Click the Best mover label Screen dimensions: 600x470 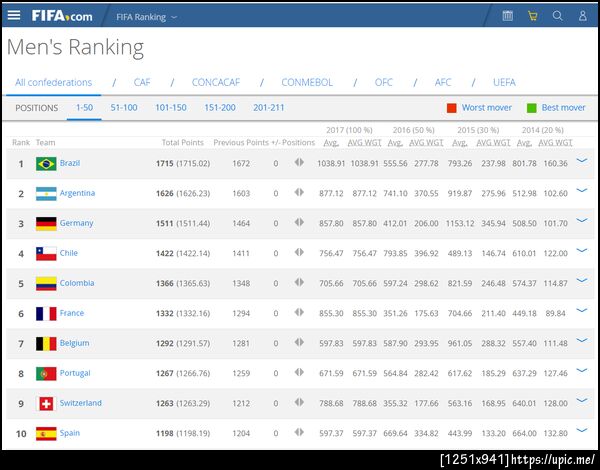[564, 108]
